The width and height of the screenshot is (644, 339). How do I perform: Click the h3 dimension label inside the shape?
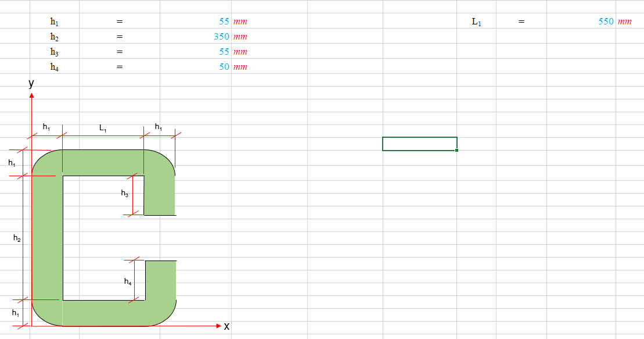tap(125, 192)
